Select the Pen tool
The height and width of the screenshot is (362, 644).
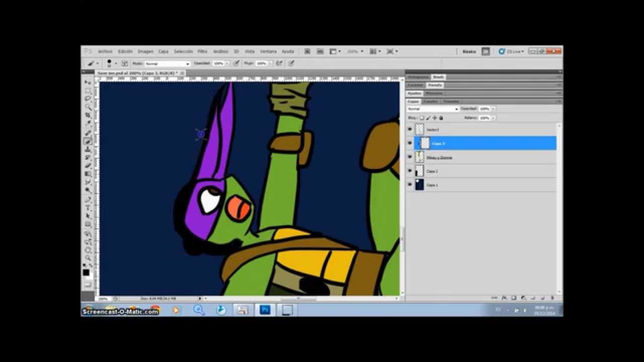click(88, 200)
